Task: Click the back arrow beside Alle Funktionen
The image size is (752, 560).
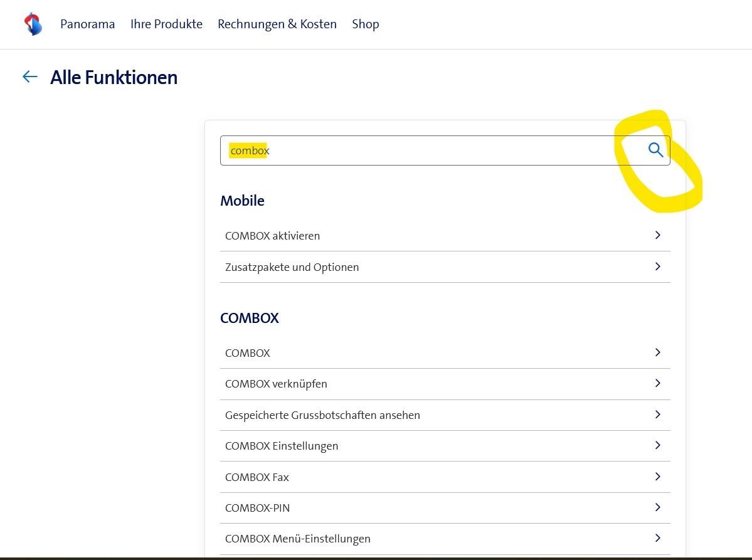Action: (x=30, y=77)
